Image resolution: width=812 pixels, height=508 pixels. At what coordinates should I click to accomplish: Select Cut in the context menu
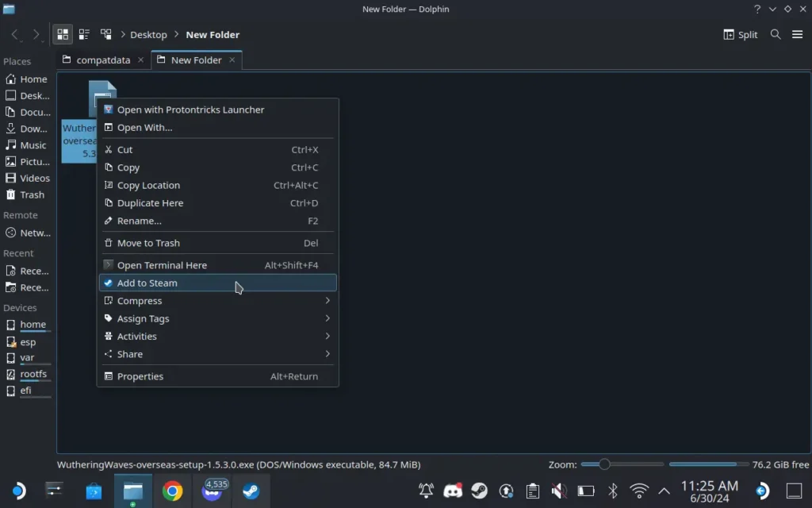click(x=217, y=150)
